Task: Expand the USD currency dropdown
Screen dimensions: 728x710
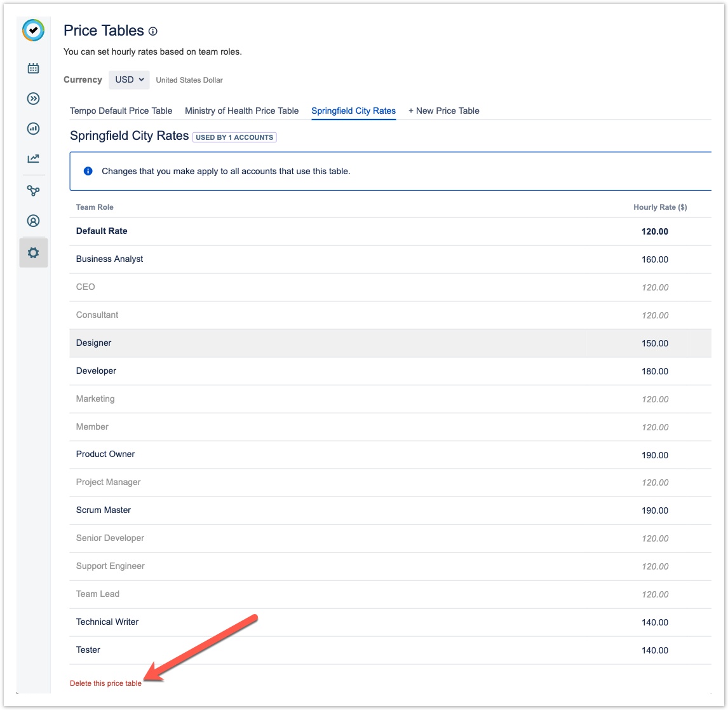Action: pos(129,79)
